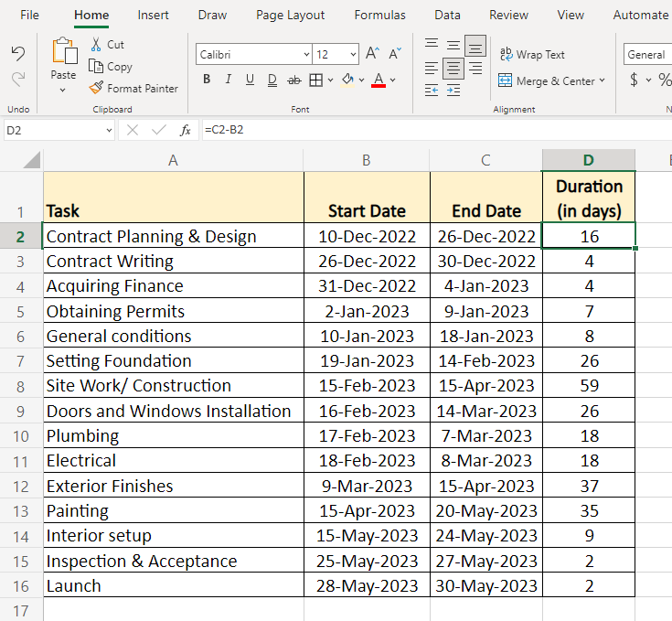Click the Format Painter brush icon
672x621 pixels.
(96, 89)
